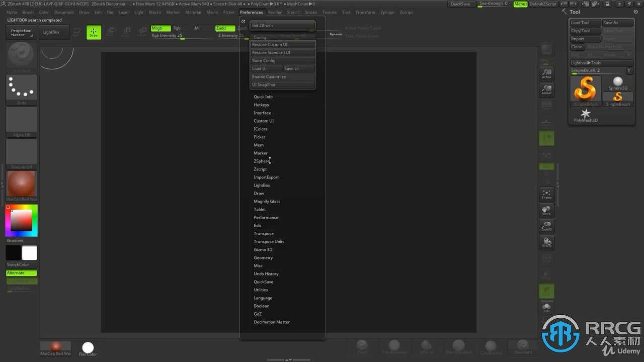Select the Sphere3D tool
The height and width of the screenshot is (362, 644).
[618, 83]
